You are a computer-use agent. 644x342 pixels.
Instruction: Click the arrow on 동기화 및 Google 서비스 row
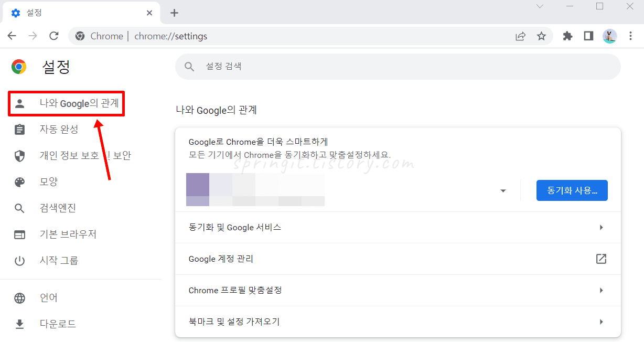click(x=601, y=227)
